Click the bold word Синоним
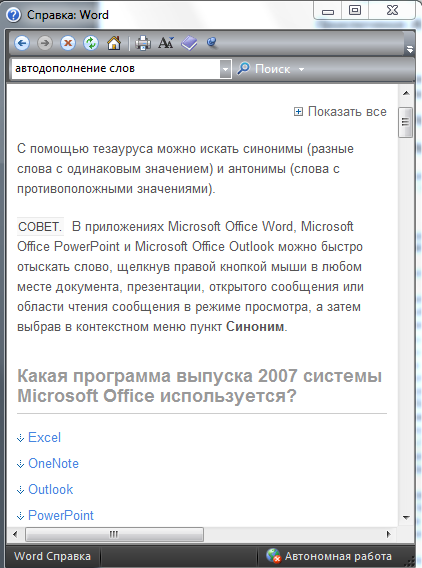Screen dimensions: 422x568 [x=255, y=327]
